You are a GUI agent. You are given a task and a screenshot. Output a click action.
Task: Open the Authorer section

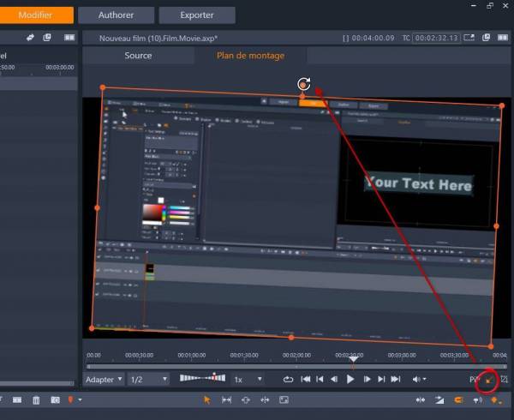tap(117, 15)
